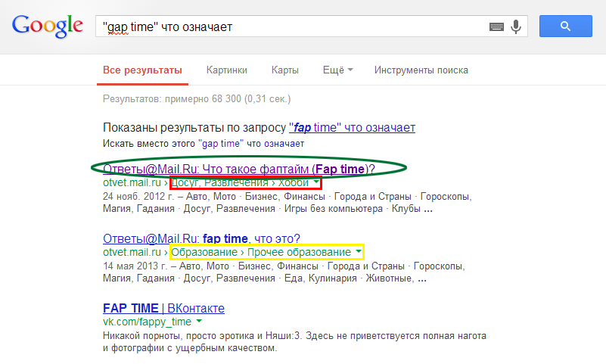The width and height of the screenshot is (606, 364).
Task: Click the blue search magnifier button
Action: click(x=565, y=26)
